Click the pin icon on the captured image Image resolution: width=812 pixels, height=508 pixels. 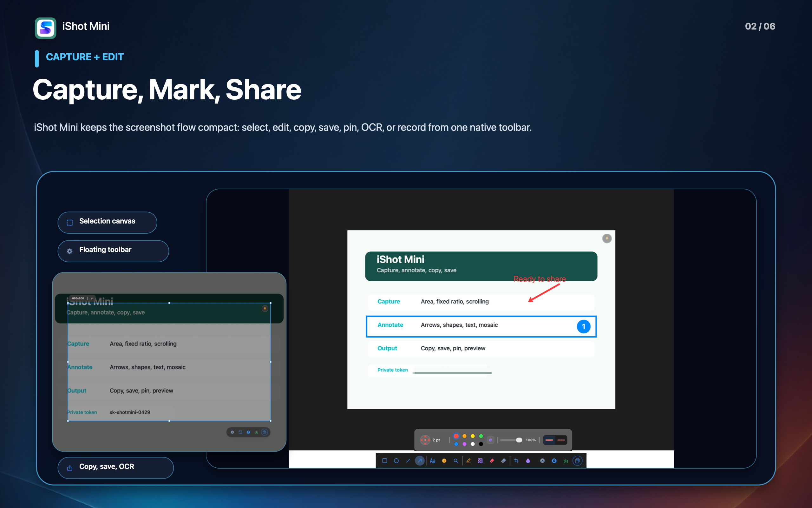(x=607, y=238)
